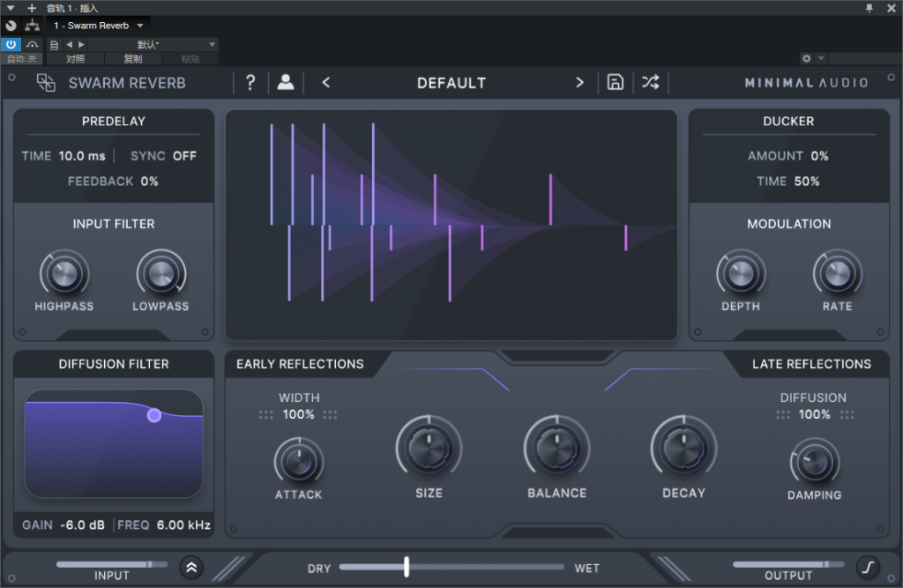The image size is (903, 588).
Task: Add an insert with the plus icon
Action: (32, 8)
